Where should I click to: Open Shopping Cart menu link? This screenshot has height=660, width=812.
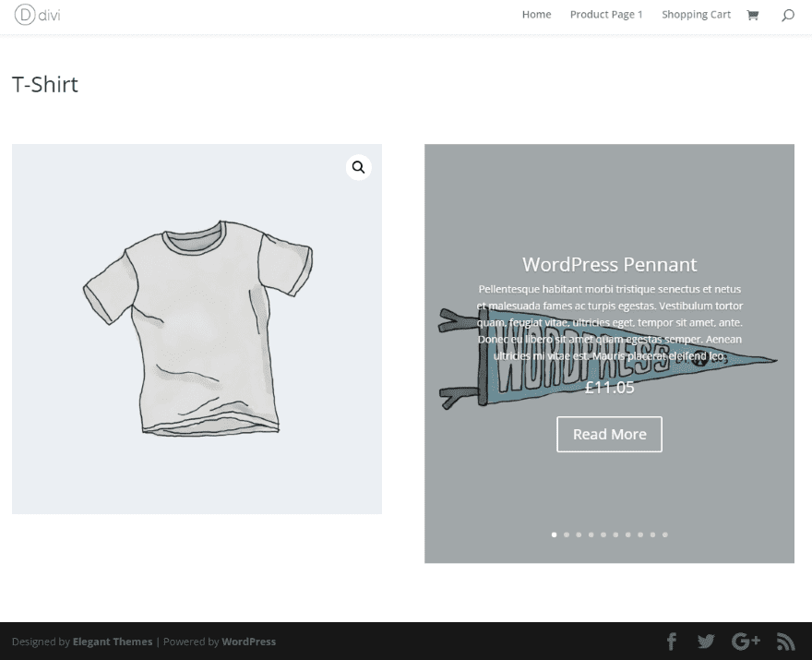click(x=696, y=15)
